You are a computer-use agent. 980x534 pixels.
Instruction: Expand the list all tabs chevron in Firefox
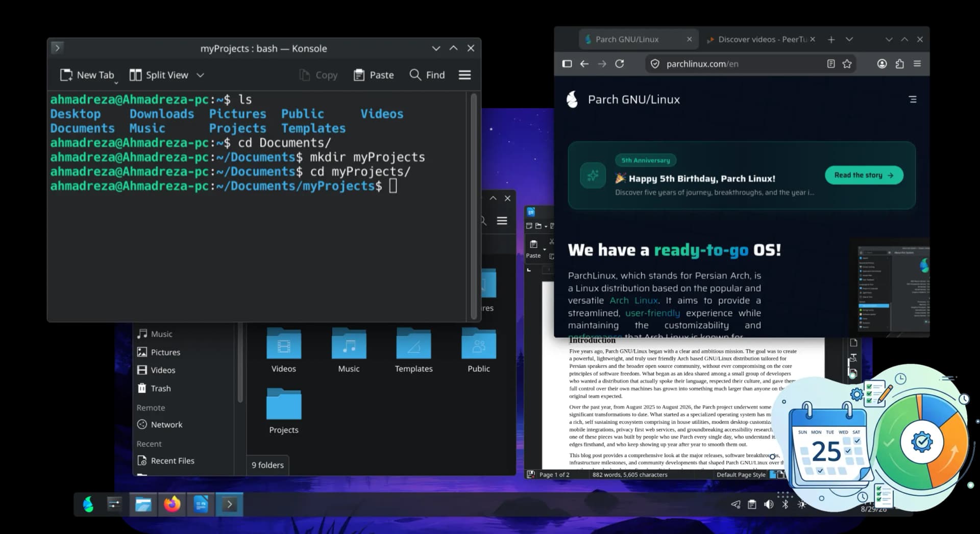849,39
